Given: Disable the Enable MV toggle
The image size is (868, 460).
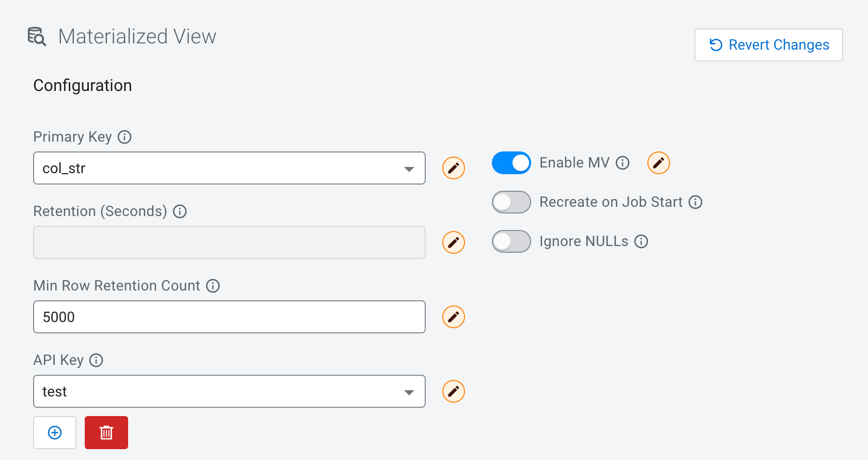Looking at the screenshot, I should coord(511,163).
